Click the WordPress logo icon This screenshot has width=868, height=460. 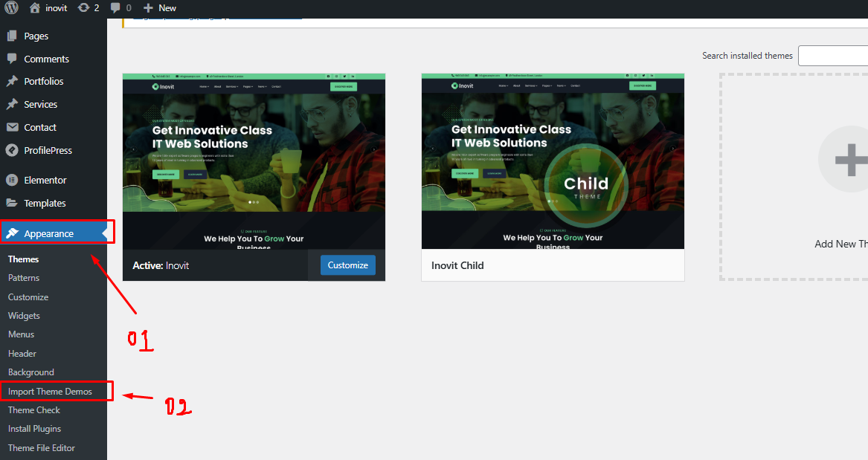11,7
